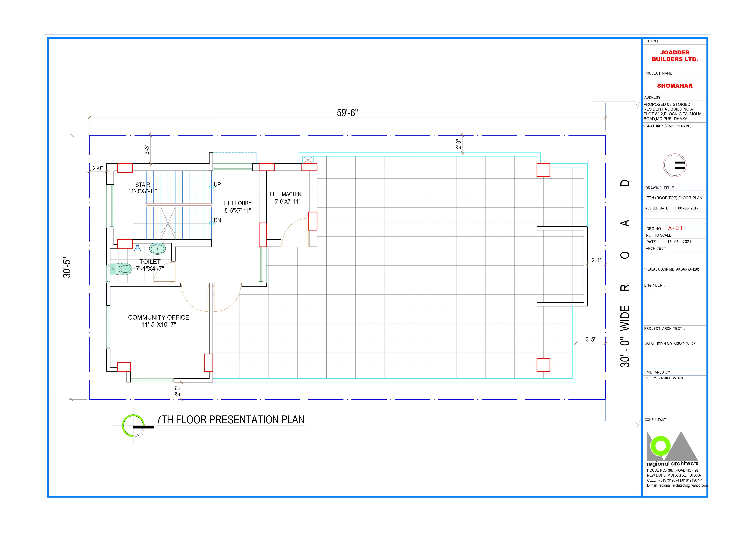Click the regional architects logo graphic
The image size is (756, 535).
[672, 446]
